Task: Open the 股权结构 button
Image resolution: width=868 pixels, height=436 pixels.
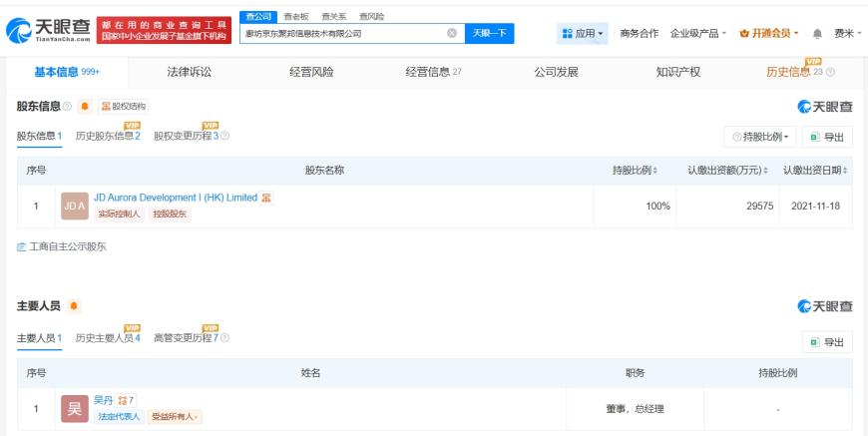Action: [124, 106]
